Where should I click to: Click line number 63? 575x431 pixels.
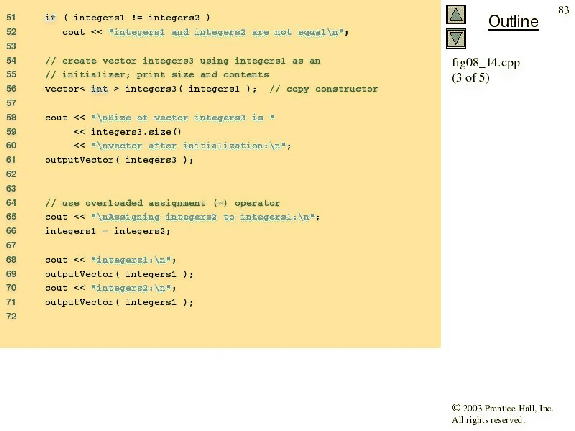click(11, 189)
